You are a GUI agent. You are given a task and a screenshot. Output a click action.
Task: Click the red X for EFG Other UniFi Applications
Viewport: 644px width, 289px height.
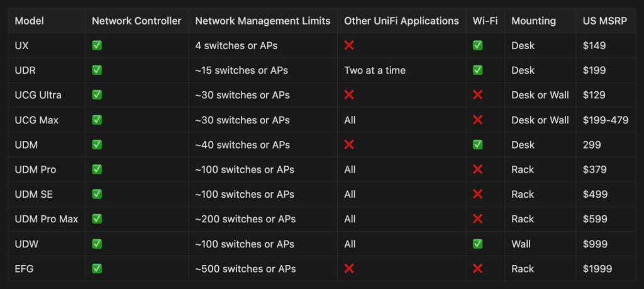coord(349,269)
